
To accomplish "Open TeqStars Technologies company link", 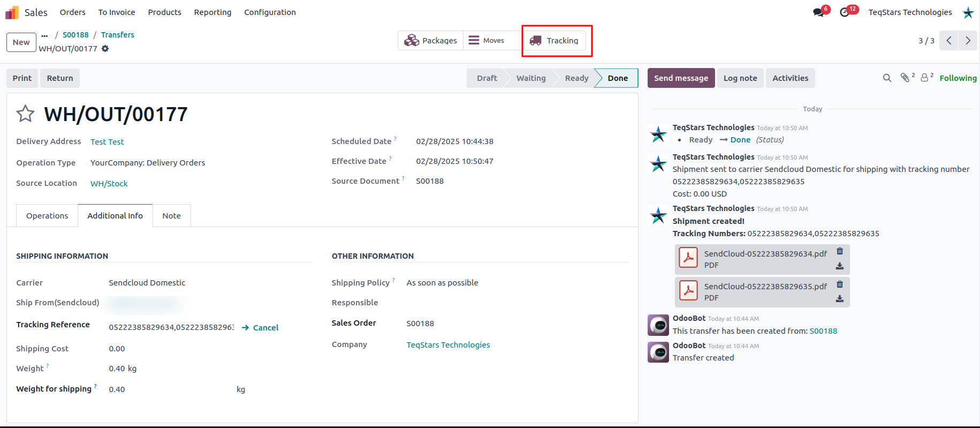I will pos(448,345).
